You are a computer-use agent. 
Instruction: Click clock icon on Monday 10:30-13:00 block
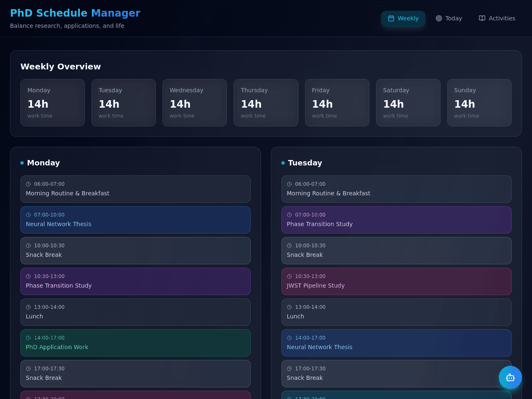(x=28, y=276)
